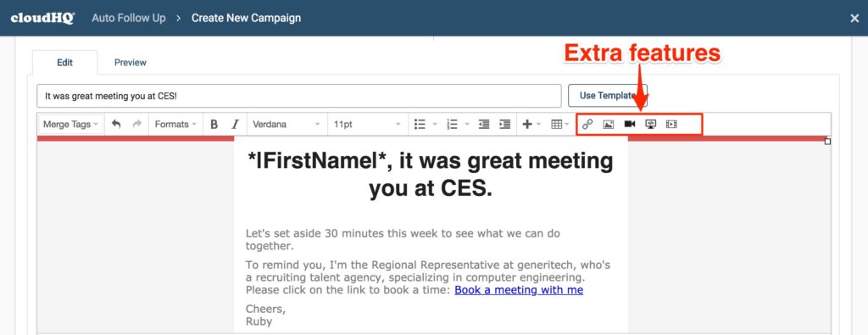This screenshot has width=868, height=335.
Task: Click the Undo arrow icon
Action: (116, 124)
